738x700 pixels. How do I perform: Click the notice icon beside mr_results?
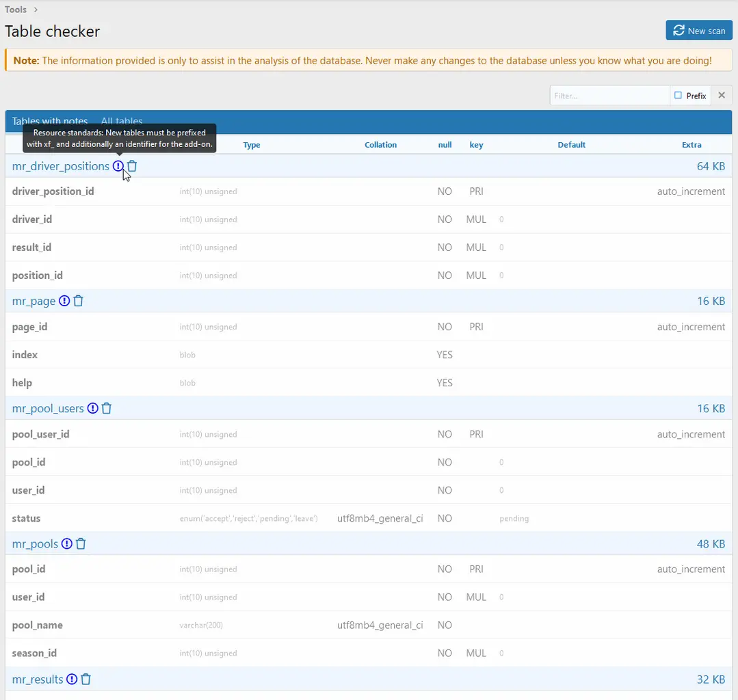coord(71,679)
